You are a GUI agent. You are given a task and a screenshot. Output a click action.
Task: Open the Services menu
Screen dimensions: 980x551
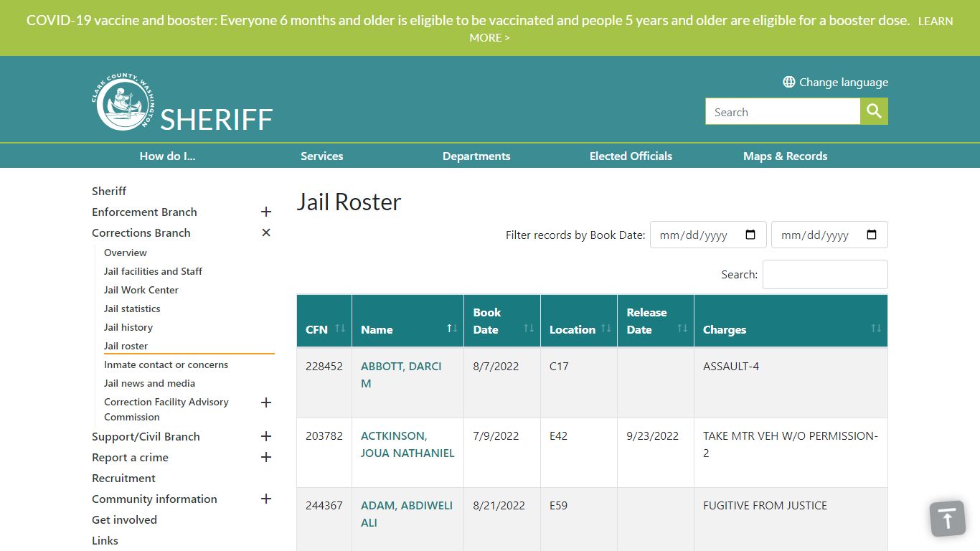(321, 156)
